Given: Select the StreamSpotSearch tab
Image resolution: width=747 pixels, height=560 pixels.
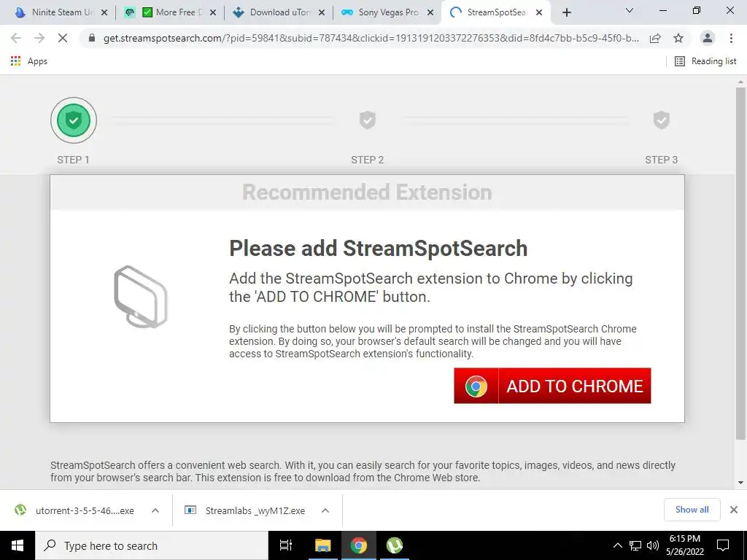Looking at the screenshot, I should pos(495,12).
